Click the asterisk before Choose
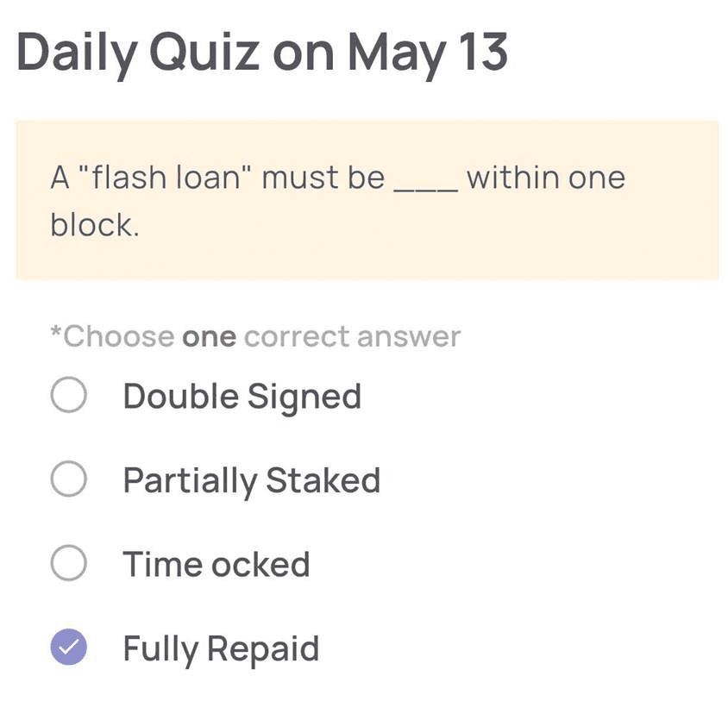This screenshot has height=726, width=728. tap(56, 332)
